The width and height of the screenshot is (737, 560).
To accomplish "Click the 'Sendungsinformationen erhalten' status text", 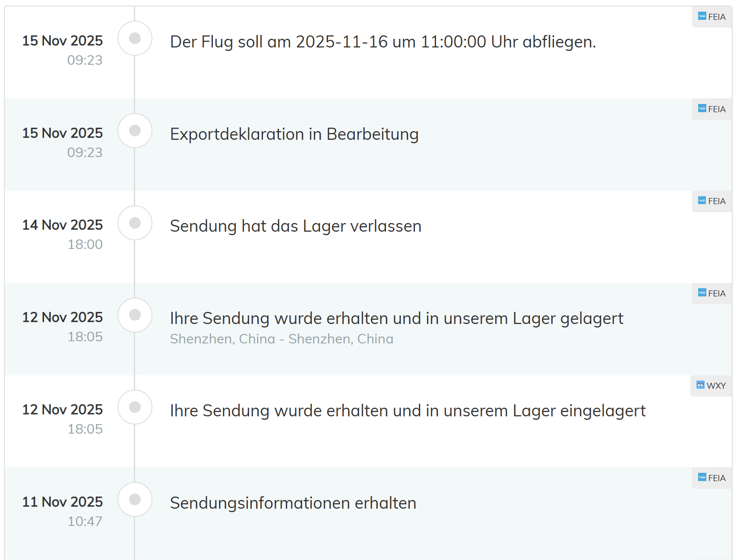I will coord(293,503).
